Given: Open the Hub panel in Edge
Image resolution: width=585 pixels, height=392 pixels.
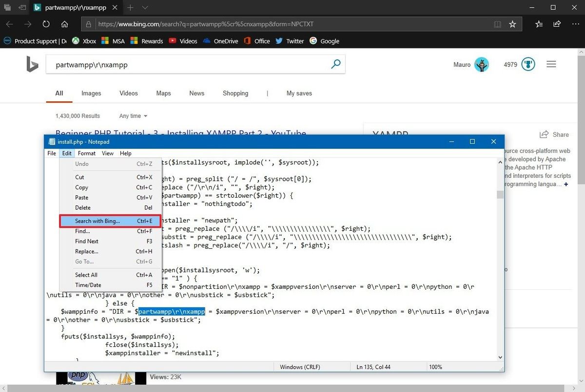Looking at the screenshot, I should pos(538,23).
